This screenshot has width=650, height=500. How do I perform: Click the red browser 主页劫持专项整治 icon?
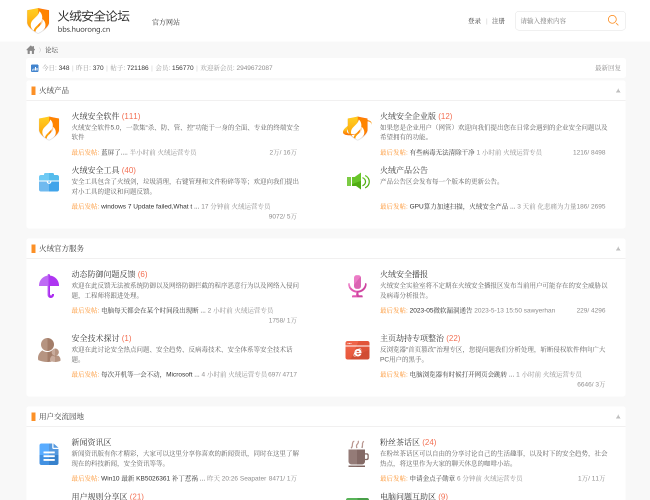point(357,350)
